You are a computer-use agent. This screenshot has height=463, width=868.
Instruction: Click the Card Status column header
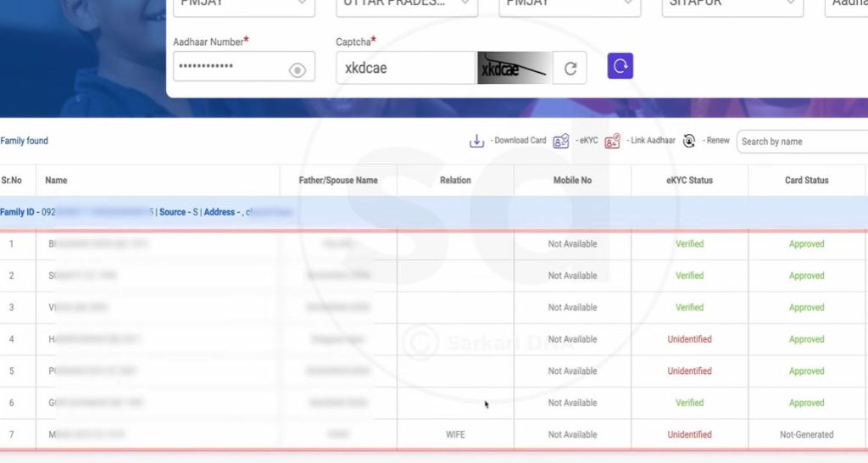click(x=806, y=181)
